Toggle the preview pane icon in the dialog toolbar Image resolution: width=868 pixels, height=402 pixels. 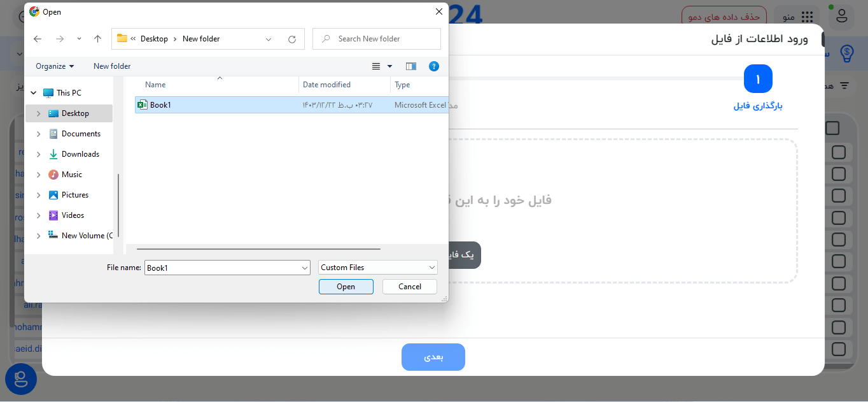(410, 66)
